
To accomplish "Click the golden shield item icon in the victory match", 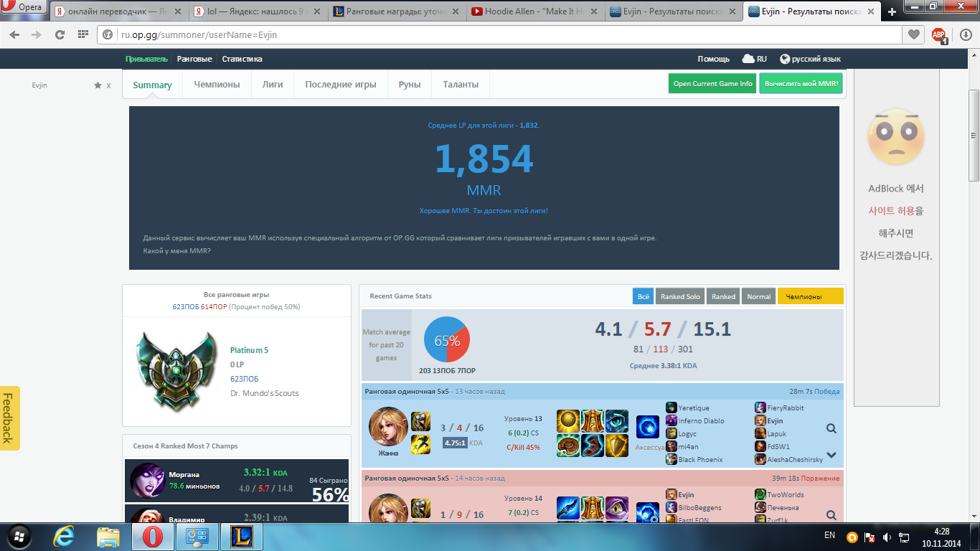I will coord(617,446).
